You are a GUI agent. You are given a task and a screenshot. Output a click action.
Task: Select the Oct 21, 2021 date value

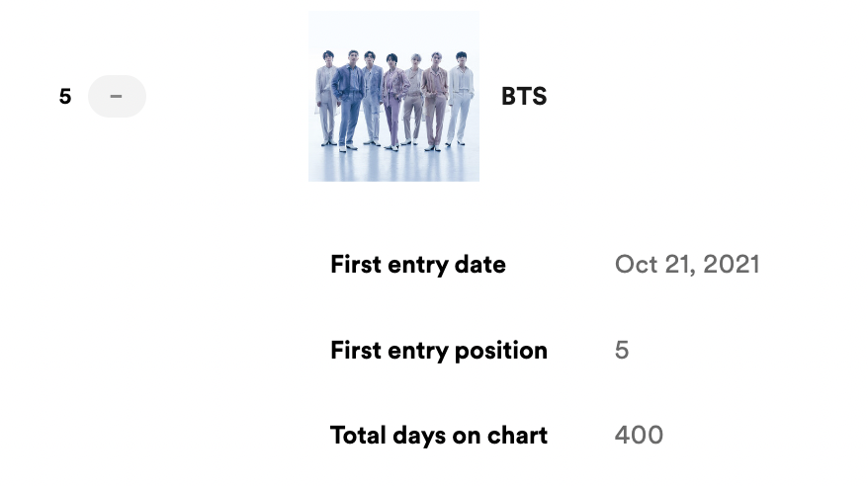click(x=687, y=265)
